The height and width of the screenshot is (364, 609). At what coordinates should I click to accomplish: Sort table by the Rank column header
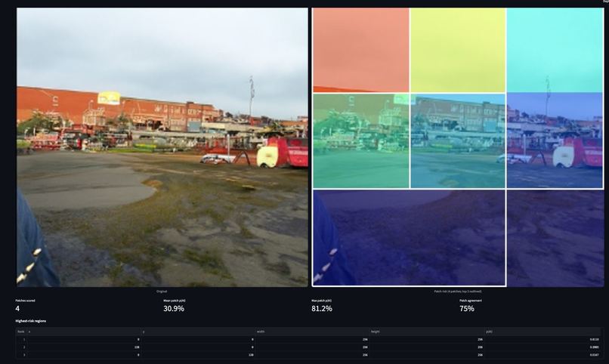(21, 332)
